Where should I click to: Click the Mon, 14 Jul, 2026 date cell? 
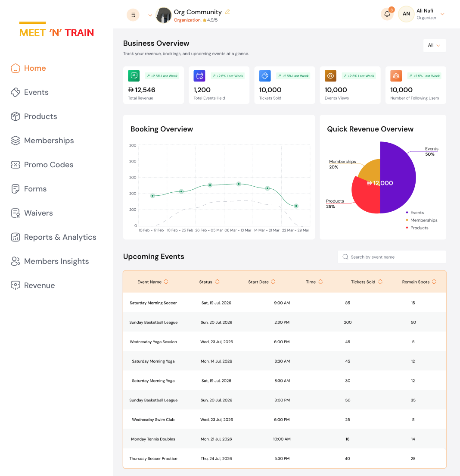[x=216, y=361]
